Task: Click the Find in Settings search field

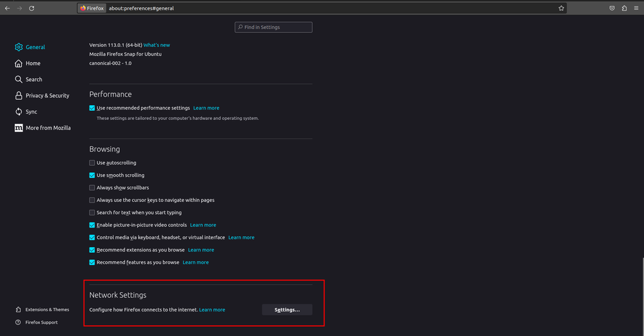Action: click(x=274, y=27)
